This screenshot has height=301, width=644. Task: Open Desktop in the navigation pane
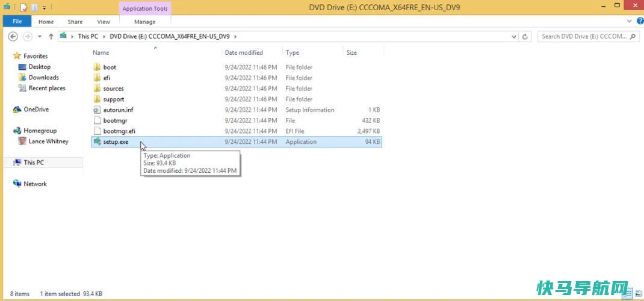(40, 67)
